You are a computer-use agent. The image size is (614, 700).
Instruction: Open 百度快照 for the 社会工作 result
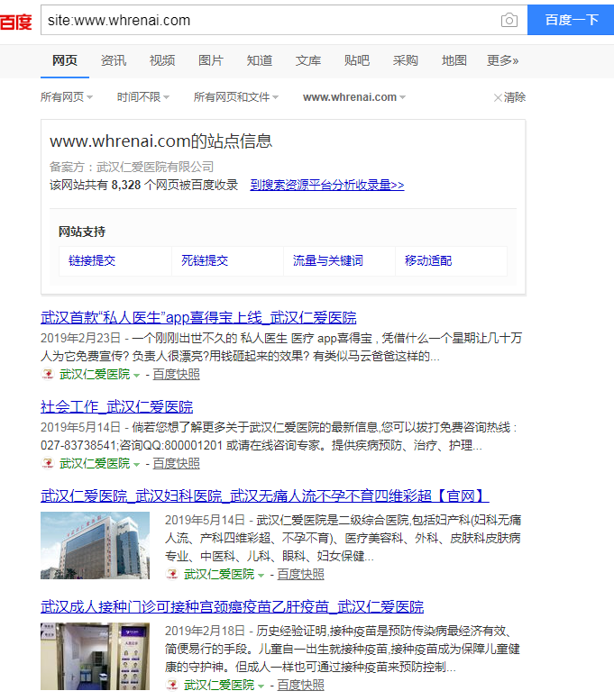coord(176,463)
